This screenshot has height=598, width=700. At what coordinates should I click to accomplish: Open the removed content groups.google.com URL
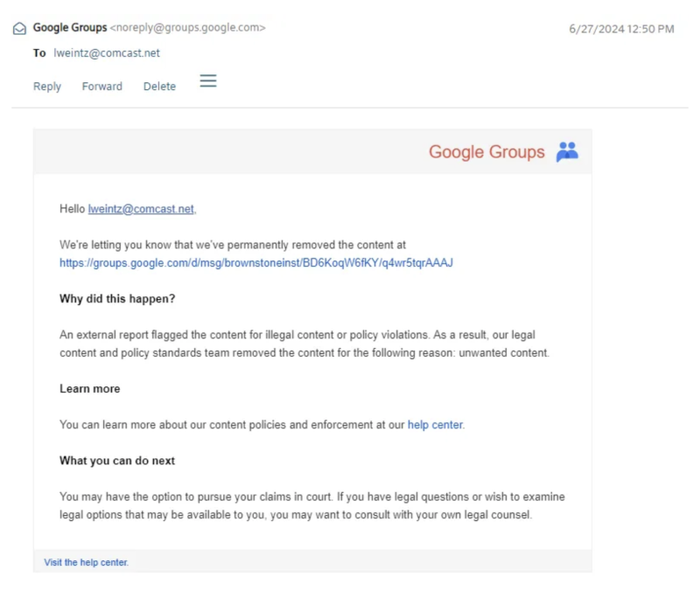255,262
